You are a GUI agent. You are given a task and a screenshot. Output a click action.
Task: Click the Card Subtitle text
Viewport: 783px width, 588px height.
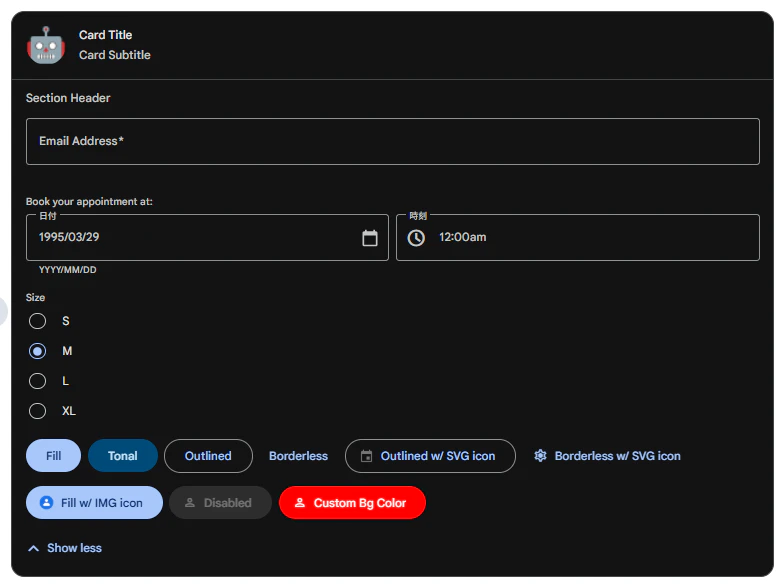coord(114,55)
